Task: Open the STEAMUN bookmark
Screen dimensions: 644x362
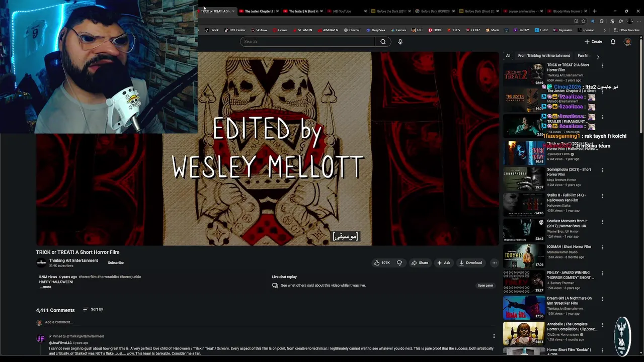Action: (x=302, y=30)
